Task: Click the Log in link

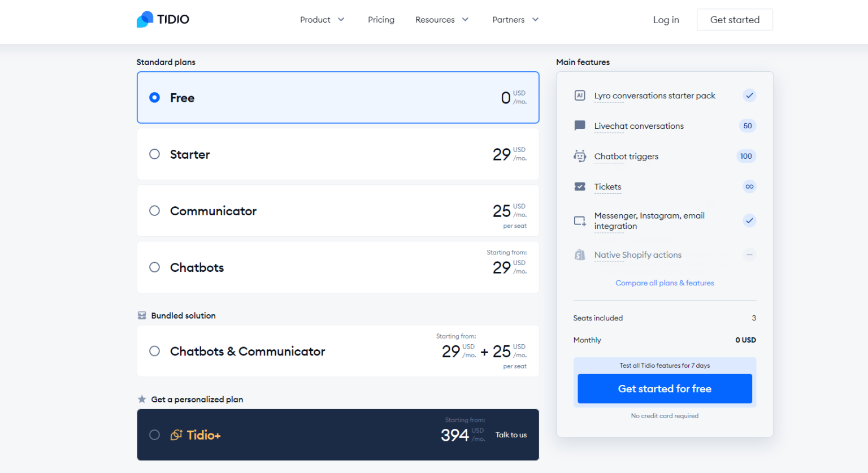Action: pos(666,19)
